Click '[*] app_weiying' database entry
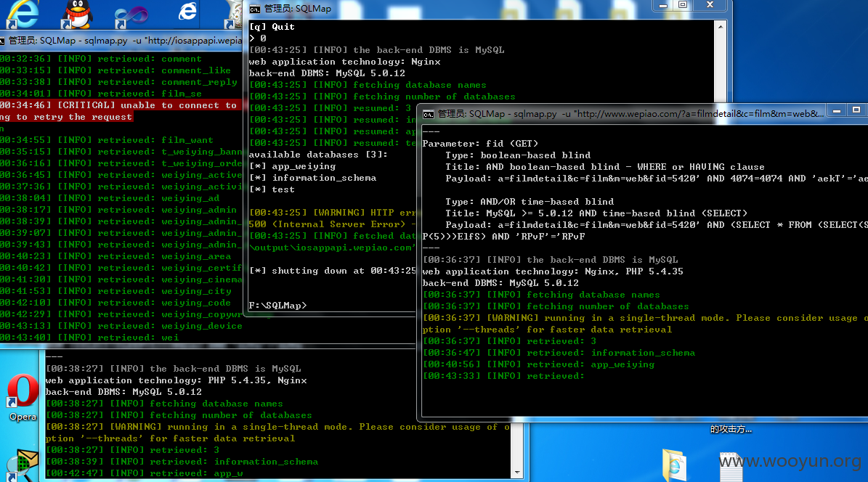 (292, 166)
